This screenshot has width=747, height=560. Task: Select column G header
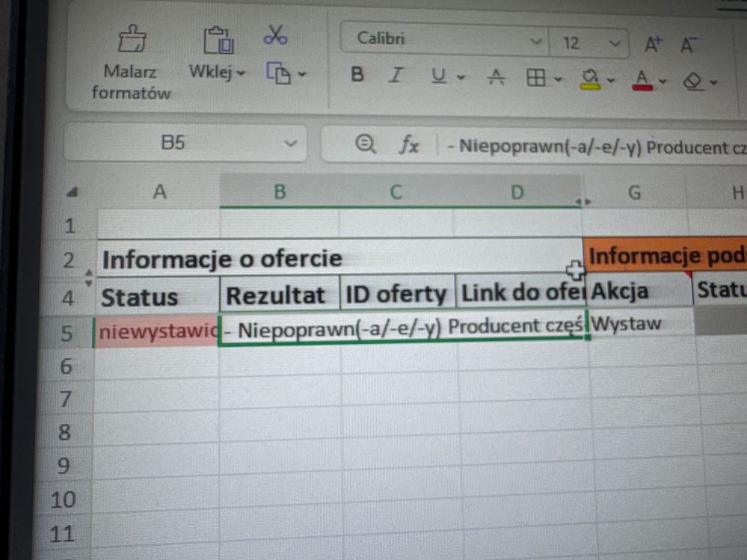634,193
